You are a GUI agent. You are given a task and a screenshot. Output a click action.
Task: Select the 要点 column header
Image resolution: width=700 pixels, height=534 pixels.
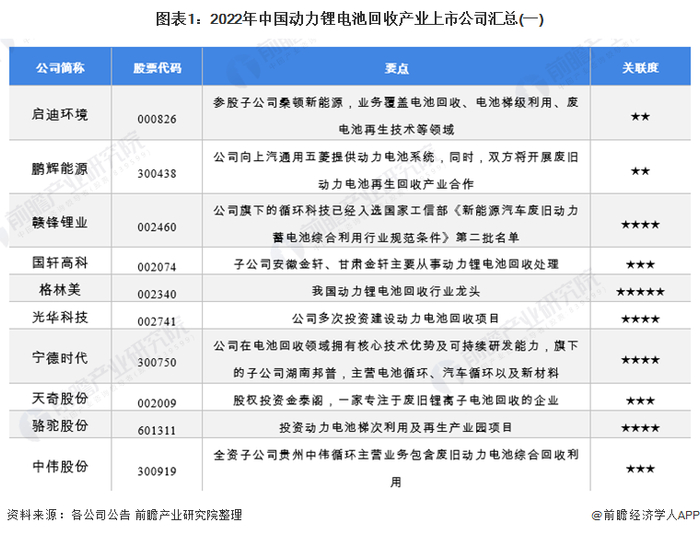396,68
